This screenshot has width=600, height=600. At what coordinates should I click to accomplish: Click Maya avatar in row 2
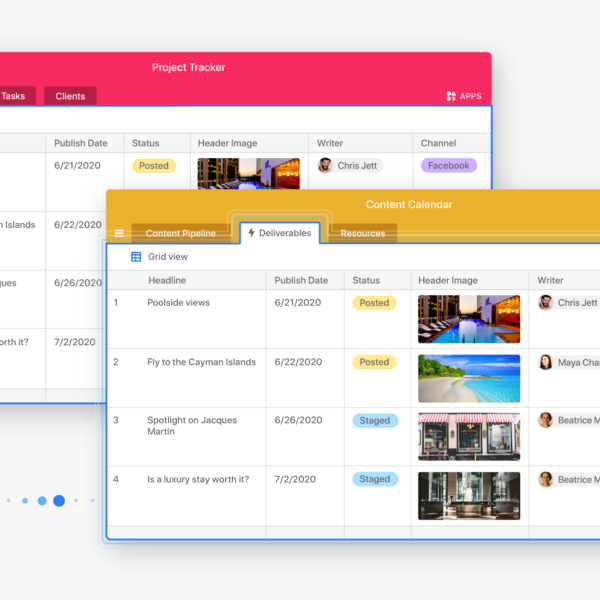(x=545, y=362)
